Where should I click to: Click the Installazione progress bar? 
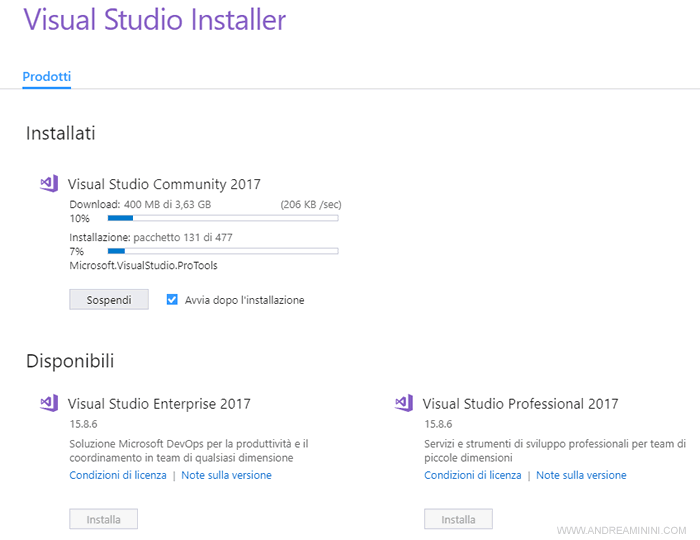click(x=222, y=251)
